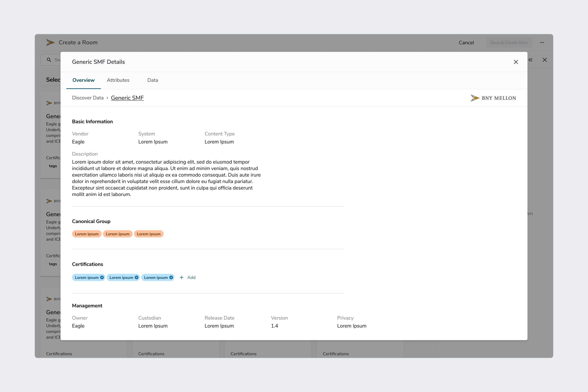Go to Discover Data breadcrumb
The image size is (588, 392).
88,98
